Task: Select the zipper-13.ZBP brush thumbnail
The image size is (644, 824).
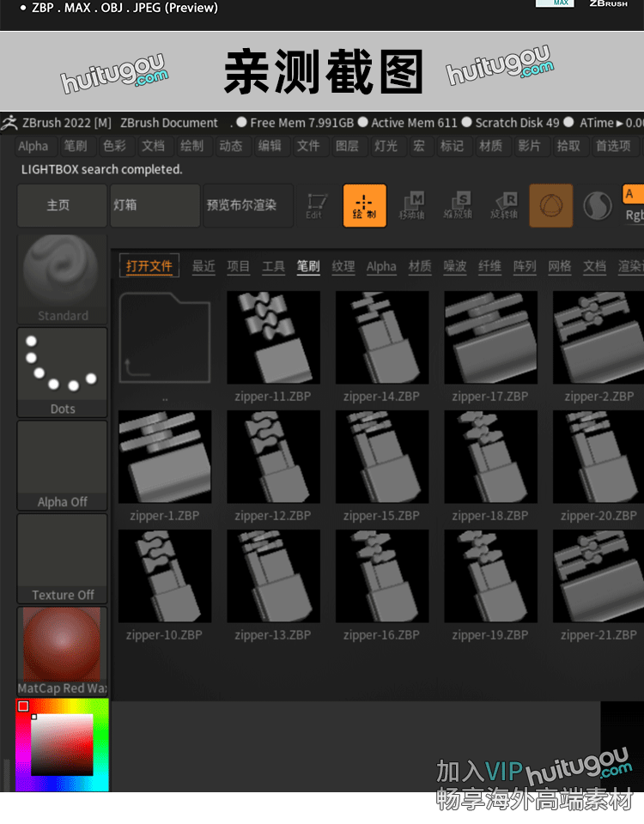Action: point(273,576)
